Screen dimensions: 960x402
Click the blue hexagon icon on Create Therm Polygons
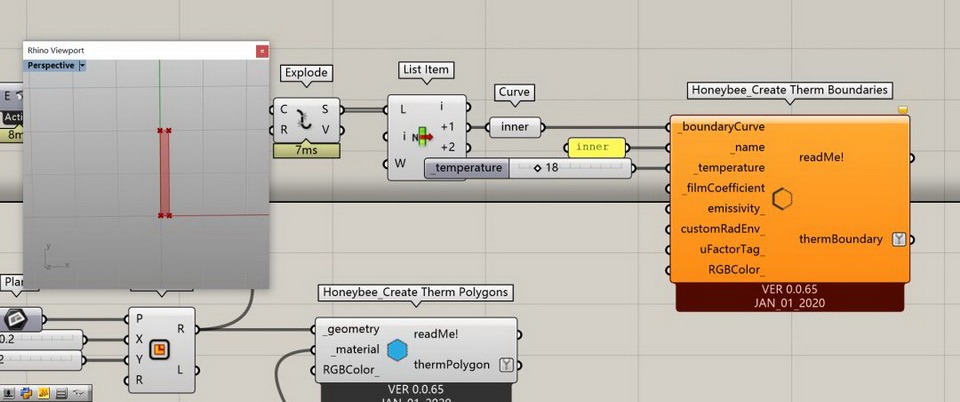[397, 350]
